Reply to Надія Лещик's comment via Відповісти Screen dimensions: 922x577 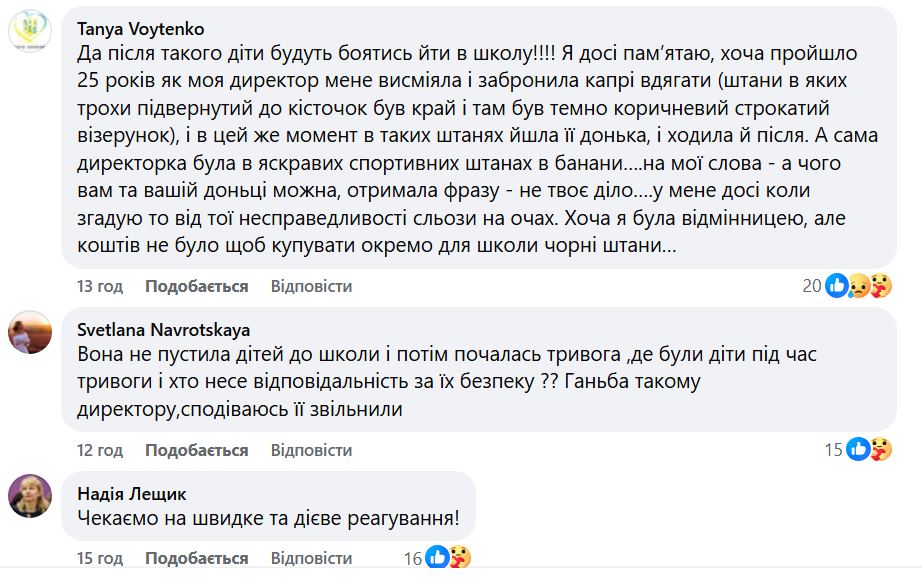coord(311,557)
